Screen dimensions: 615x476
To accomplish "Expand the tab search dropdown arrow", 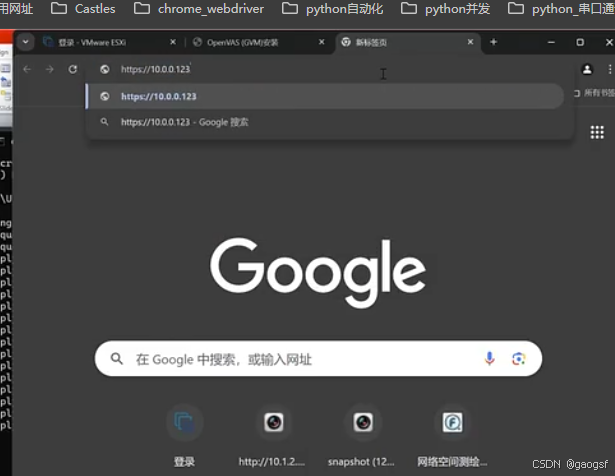I will [x=25, y=42].
